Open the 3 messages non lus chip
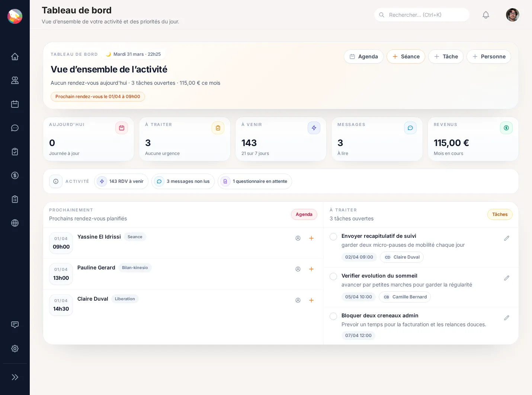 (x=183, y=181)
